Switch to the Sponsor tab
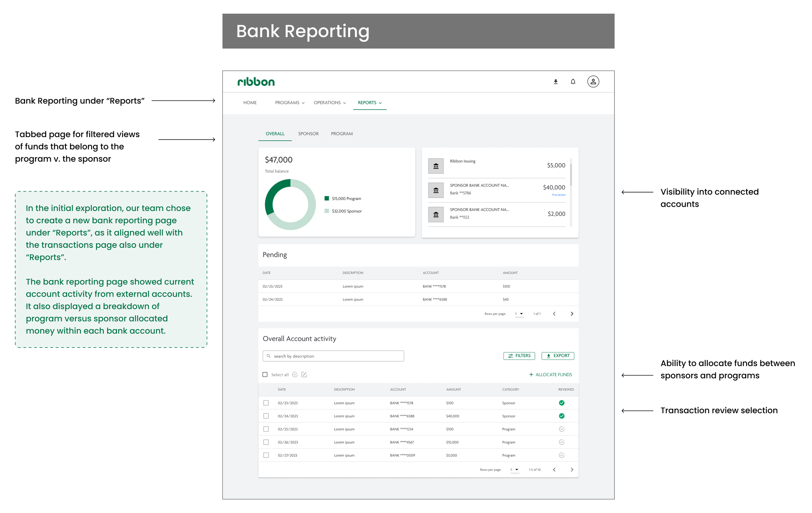Viewport: 812px width, 513px height. tap(308, 134)
